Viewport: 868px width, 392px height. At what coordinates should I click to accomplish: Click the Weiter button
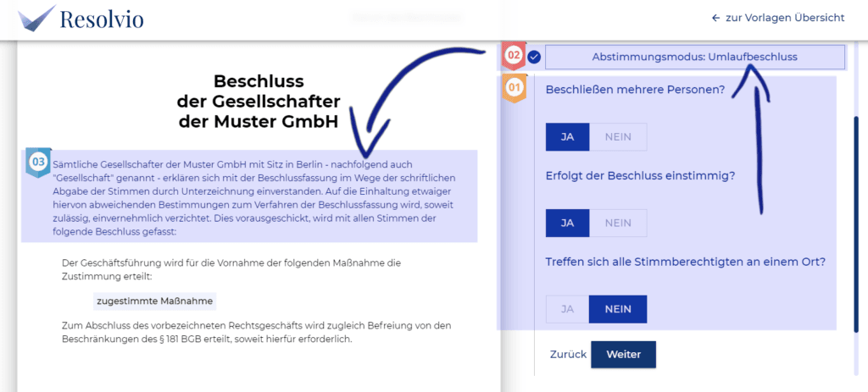pyautogui.click(x=623, y=355)
